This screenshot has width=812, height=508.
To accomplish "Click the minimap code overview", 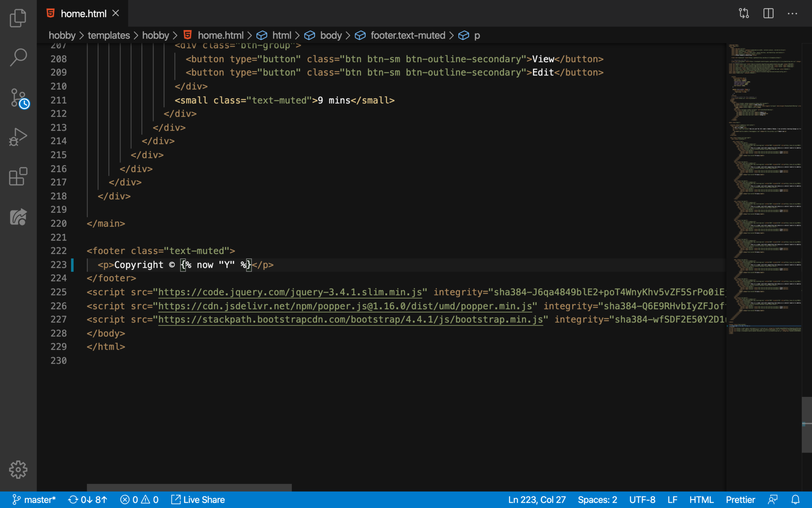I will (x=764, y=189).
